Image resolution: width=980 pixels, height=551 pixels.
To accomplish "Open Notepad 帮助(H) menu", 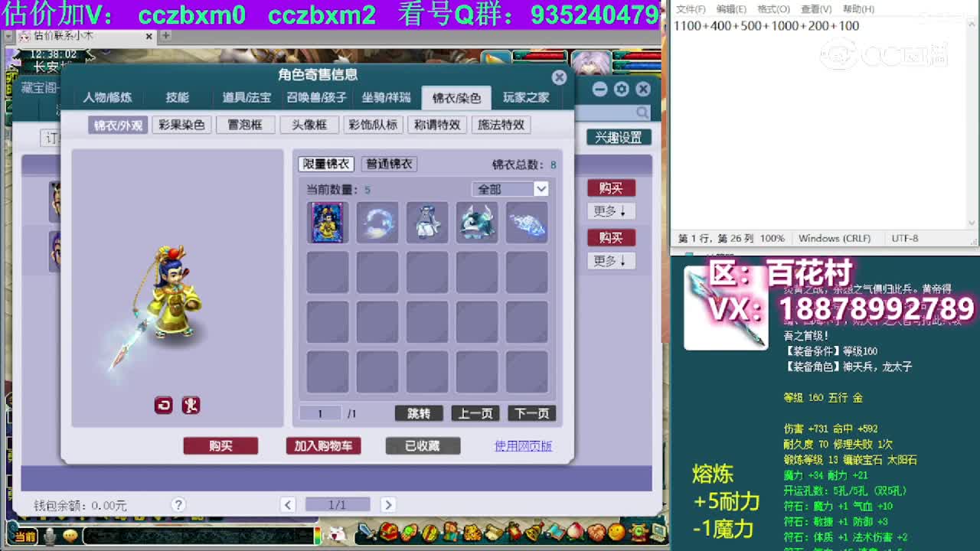I will point(857,9).
